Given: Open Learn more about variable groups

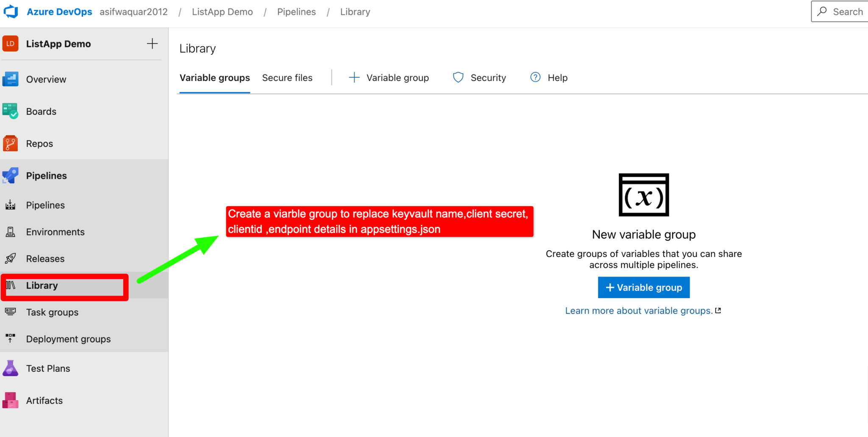Looking at the screenshot, I should [x=638, y=310].
